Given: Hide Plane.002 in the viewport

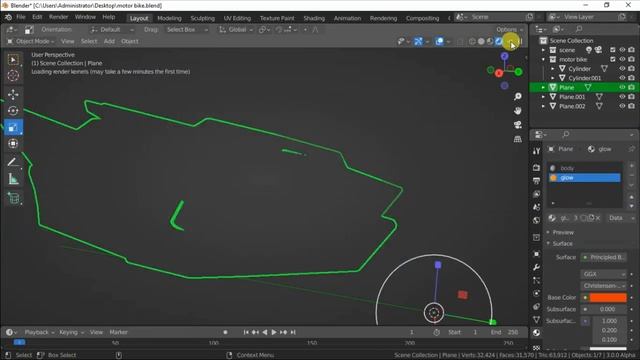Looking at the screenshot, I should coord(622,106).
